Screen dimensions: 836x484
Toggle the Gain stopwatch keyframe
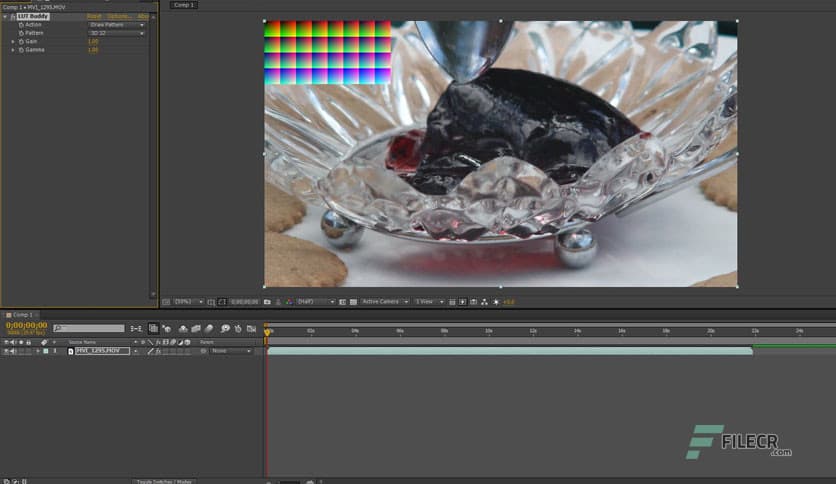tap(20, 41)
